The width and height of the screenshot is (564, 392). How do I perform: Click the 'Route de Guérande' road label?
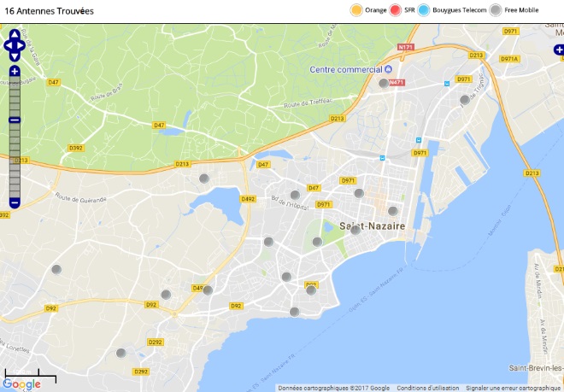tap(80, 197)
